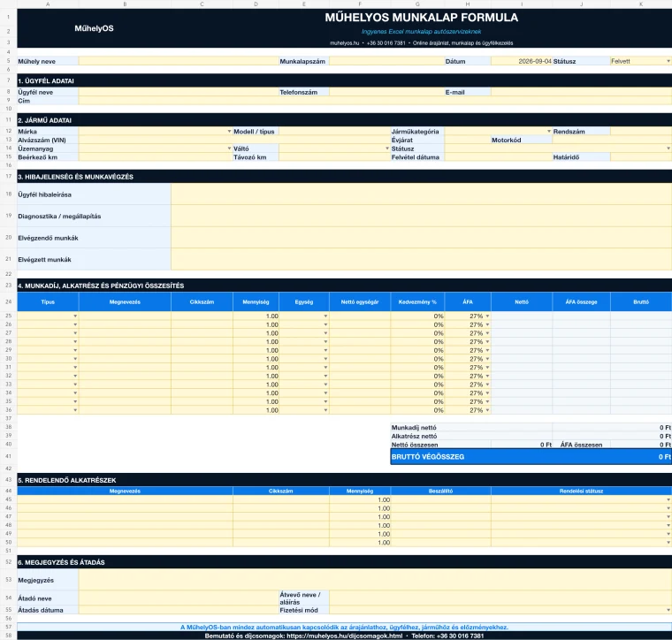Click the 1. ÜGYFÉL ADATAI section header
The height and width of the screenshot is (640, 672).
[x=344, y=81]
